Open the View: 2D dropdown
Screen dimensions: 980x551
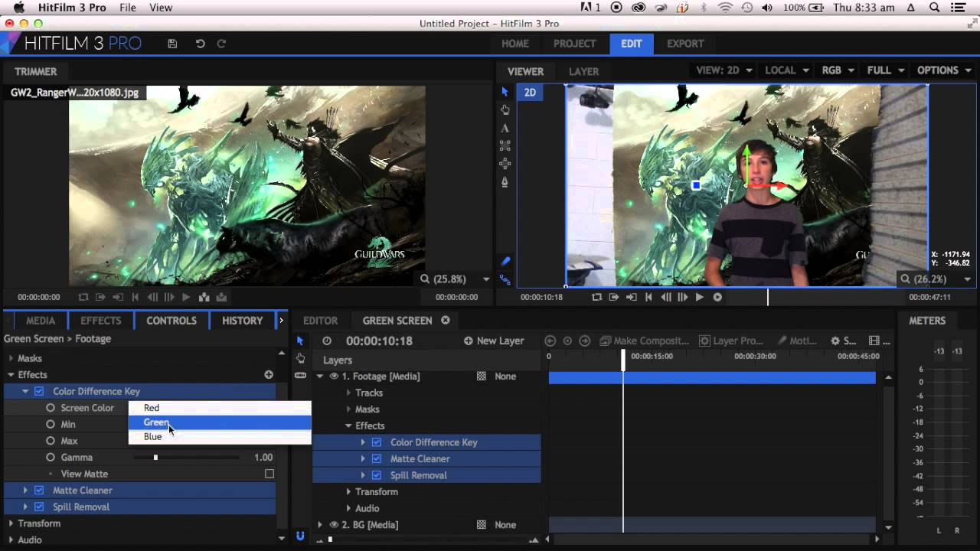(724, 70)
